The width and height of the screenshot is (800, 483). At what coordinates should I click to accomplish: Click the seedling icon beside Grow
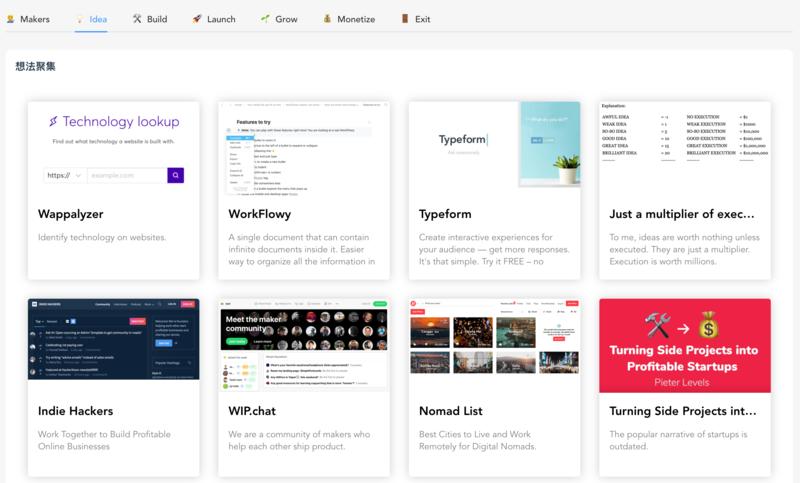pyautogui.click(x=265, y=18)
